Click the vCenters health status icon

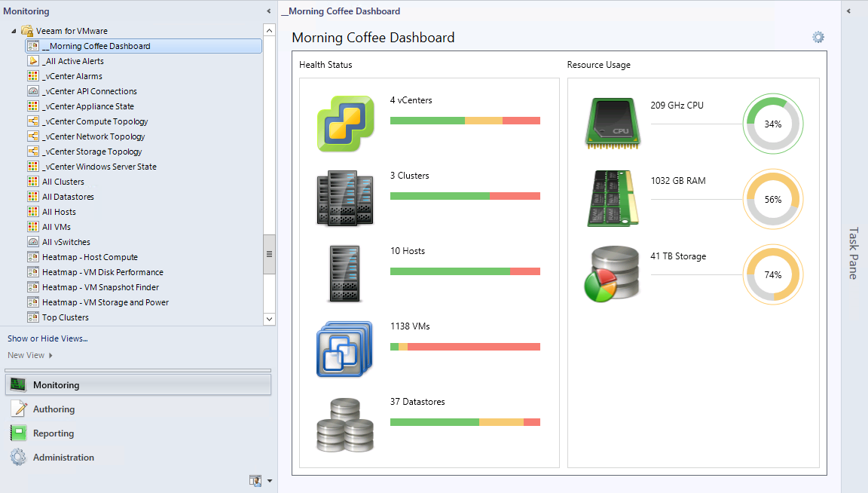[345, 124]
